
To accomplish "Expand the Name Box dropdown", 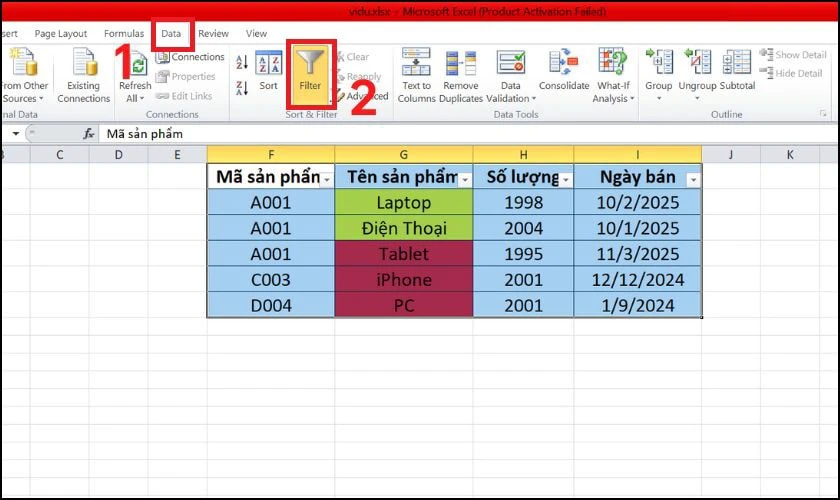I will [16, 133].
